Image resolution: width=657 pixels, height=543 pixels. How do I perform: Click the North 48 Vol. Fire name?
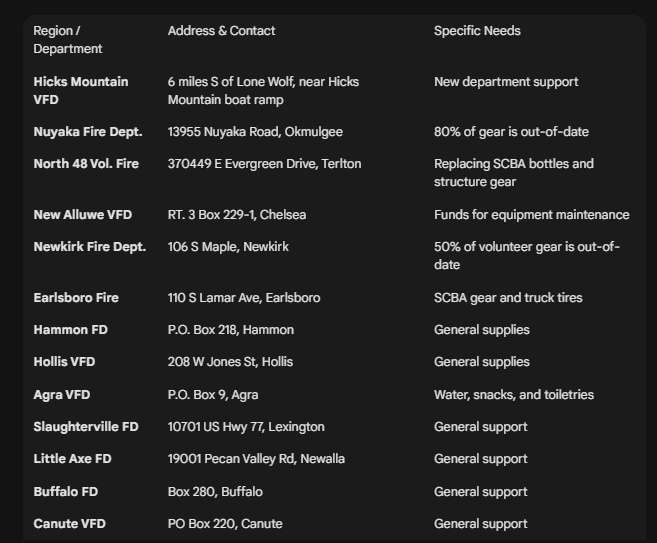coord(86,164)
